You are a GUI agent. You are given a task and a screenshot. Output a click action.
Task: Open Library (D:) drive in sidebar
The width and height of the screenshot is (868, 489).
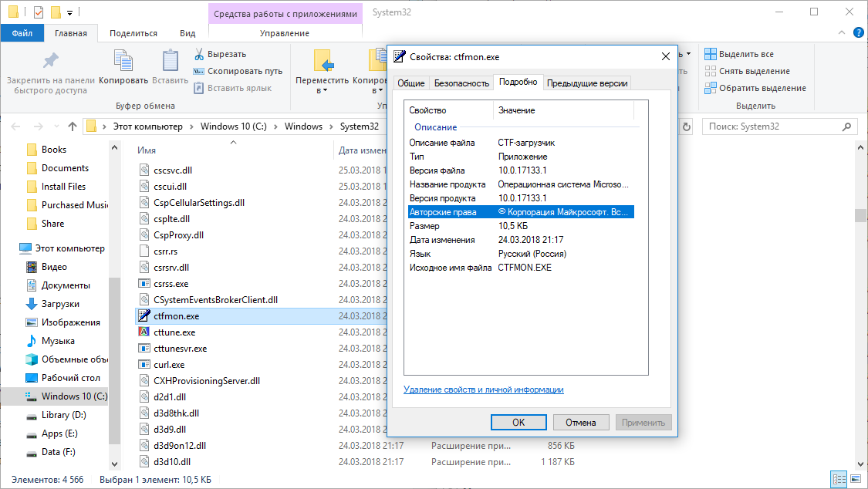(63, 415)
